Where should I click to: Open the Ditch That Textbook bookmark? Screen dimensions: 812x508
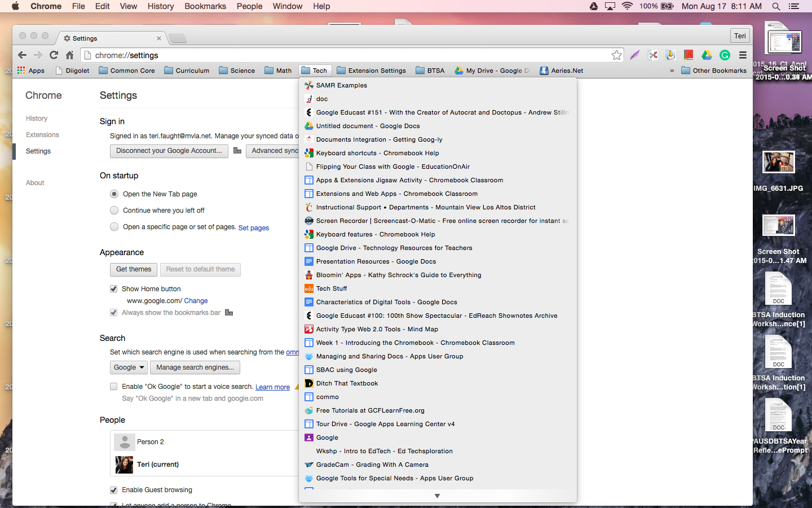click(438, 383)
